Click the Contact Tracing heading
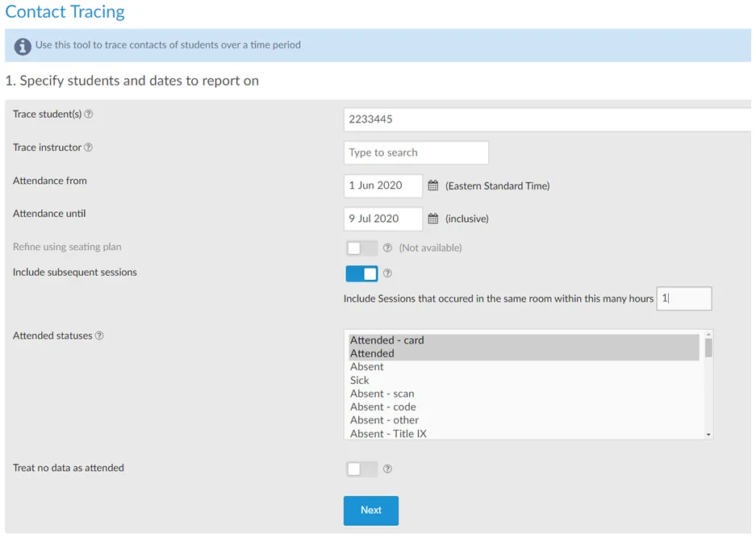This screenshot has height=538, width=756. click(65, 11)
